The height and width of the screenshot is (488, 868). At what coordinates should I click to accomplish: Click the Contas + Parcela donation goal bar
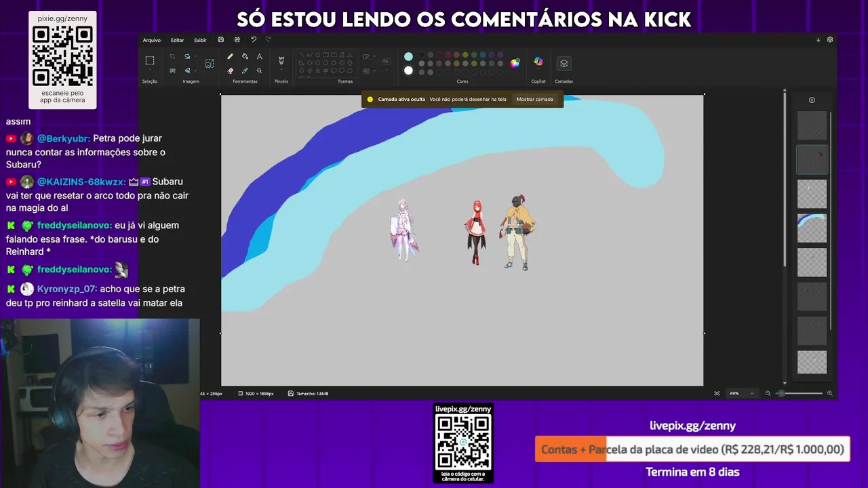pyautogui.click(x=692, y=449)
